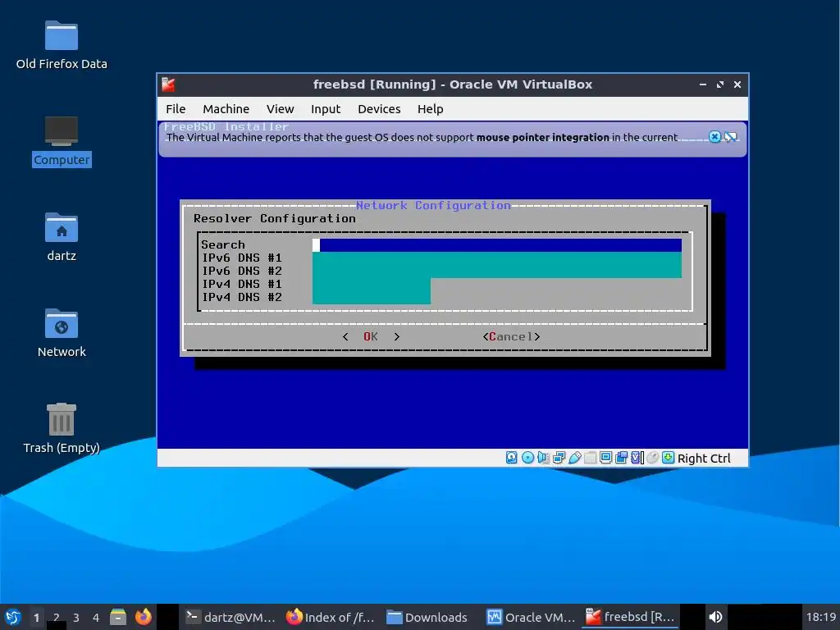
Task: Open the USB devices status icon
Action: pos(575,458)
